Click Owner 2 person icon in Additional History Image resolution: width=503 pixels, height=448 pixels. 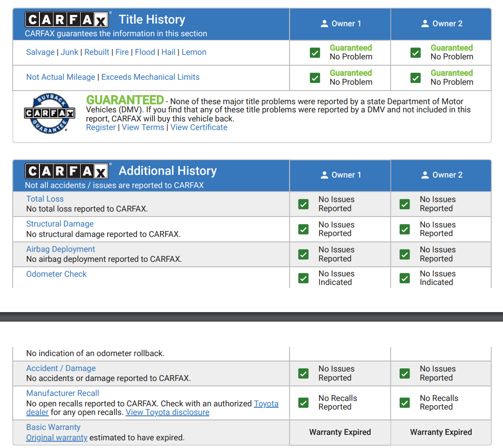tap(425, 175)
